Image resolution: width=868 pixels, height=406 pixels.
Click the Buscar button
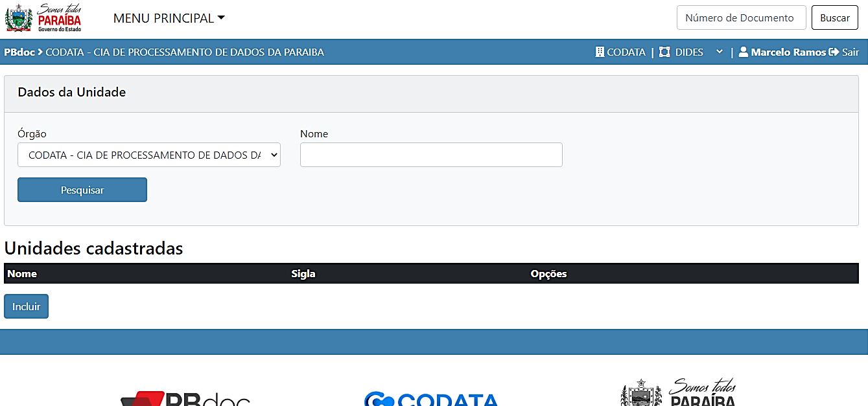click(x=834, y=18)
